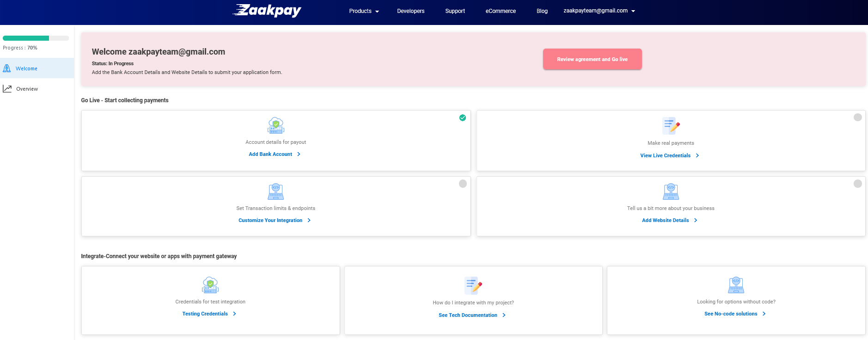Screen dimensions: 868x340
Task: Click the chevron next to Testing Credentials
Action: pyautogui.click(x=235, y=314)
